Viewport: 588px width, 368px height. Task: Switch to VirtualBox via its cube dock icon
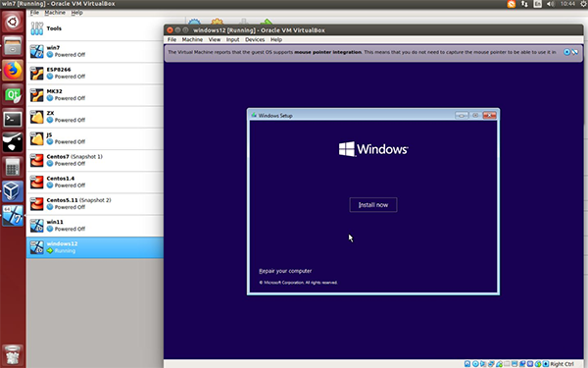point(13,191)
